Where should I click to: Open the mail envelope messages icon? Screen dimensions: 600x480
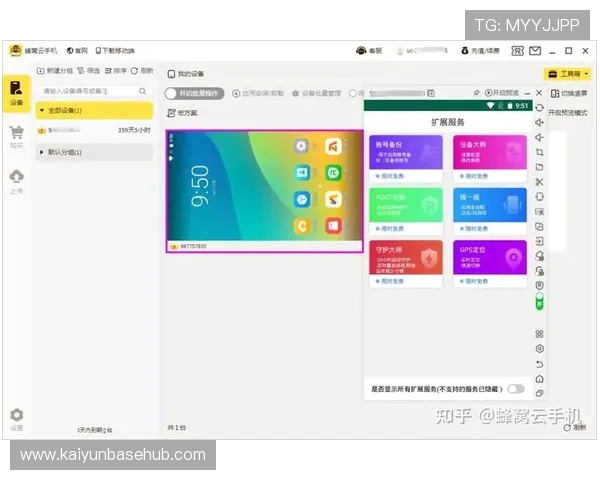coord(535,51)
